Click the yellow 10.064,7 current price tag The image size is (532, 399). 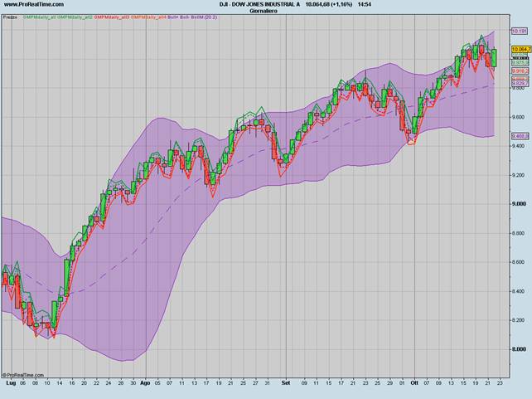click(x=520, y=50)
